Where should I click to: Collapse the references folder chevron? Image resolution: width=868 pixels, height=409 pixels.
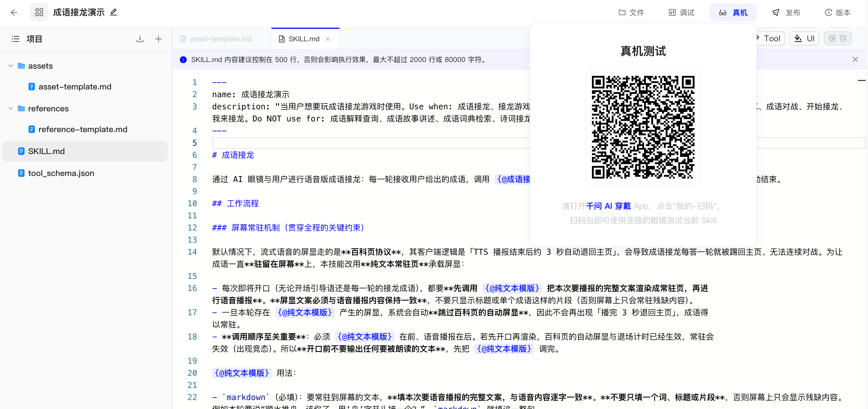click(11, 108)
